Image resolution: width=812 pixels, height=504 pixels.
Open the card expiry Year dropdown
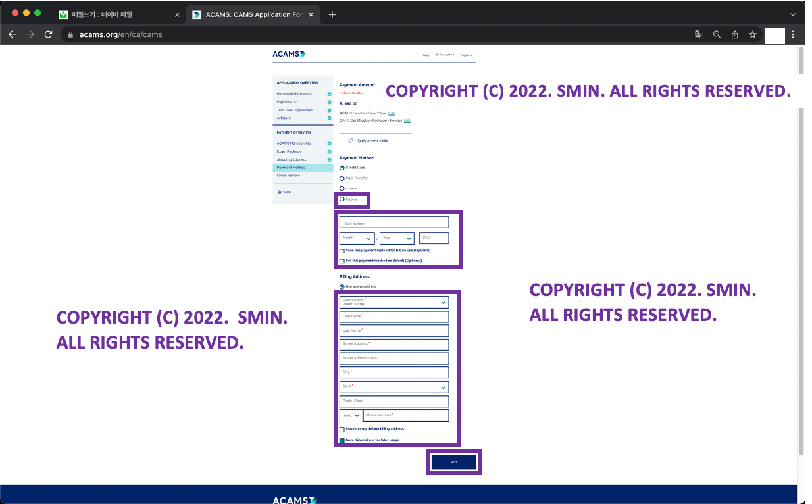pos(397,238)
